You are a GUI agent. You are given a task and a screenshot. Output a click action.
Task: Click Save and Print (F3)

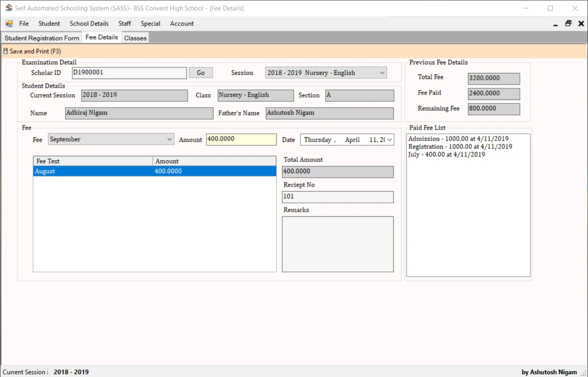tap(35, 51)
